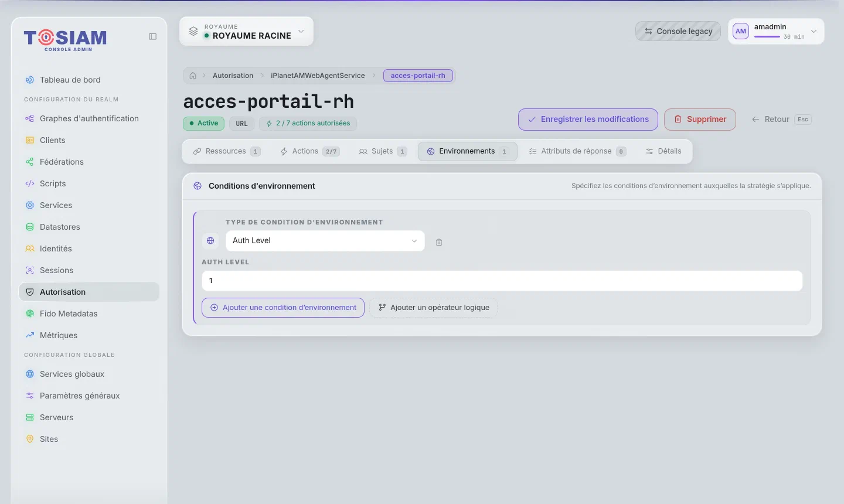Image resolution: width=844 pixels, height=504 pixels.
Task: Click the globe icon next to condition type
Action: click(x=210, y=241)
